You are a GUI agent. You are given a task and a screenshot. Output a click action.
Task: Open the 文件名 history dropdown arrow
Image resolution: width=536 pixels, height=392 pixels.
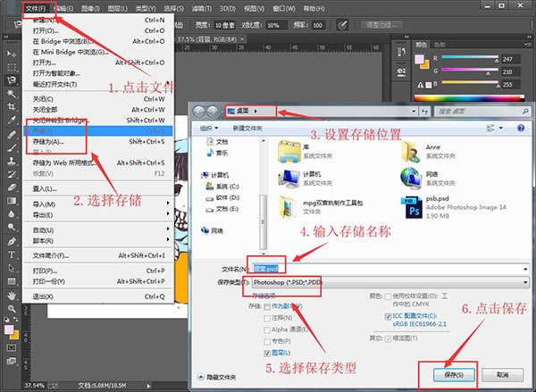pyautogui.click(x=525, y=270)
